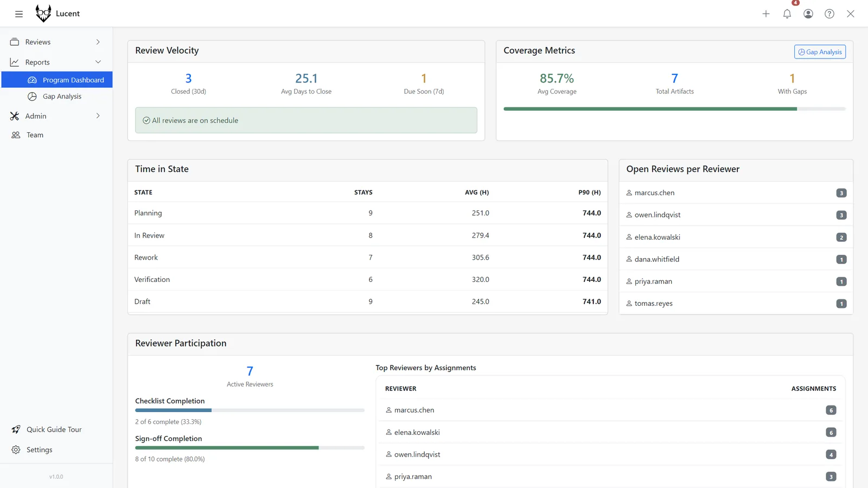Click the user icon beside marcus.chen in Open Reviews
The width and height of the screenshot is (868, 488).
(629, 193)
